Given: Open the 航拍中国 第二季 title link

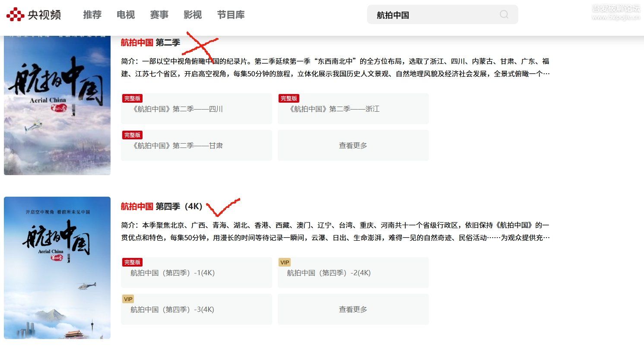Looking at the screenshot, I should click(x=150, y=42).
